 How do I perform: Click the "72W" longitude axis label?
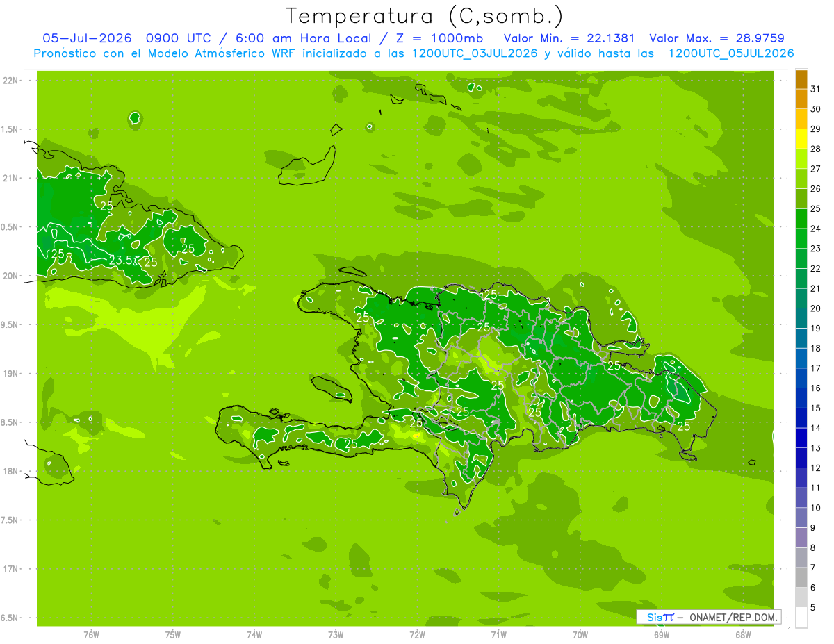pos(417,634)
